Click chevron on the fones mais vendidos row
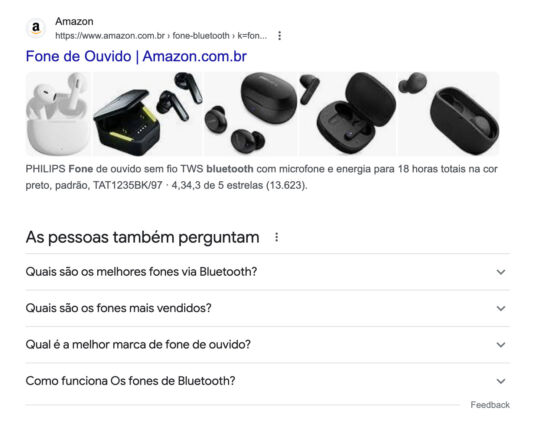 [x=501, y=309]
